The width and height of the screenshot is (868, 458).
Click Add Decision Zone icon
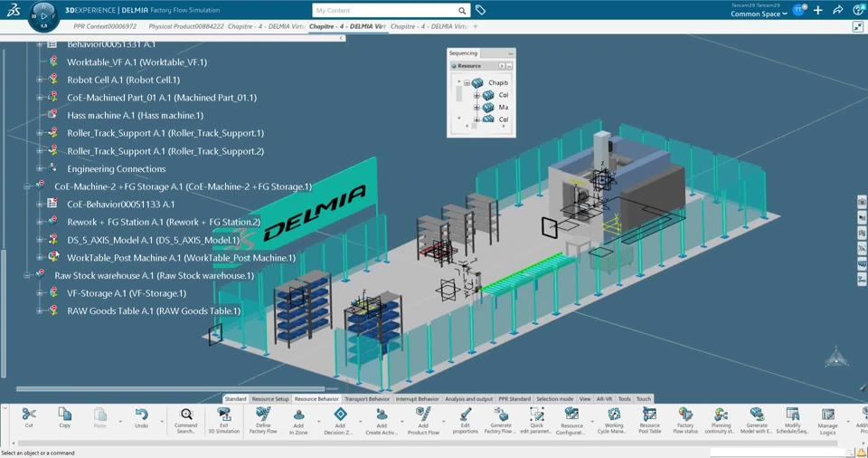tap(340, 415)
